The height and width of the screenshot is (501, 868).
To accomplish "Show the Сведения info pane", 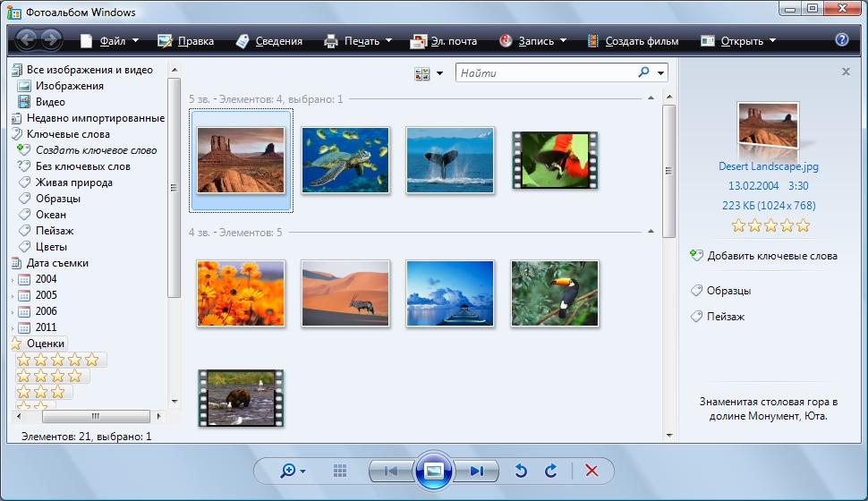I will tap(269, 41).
